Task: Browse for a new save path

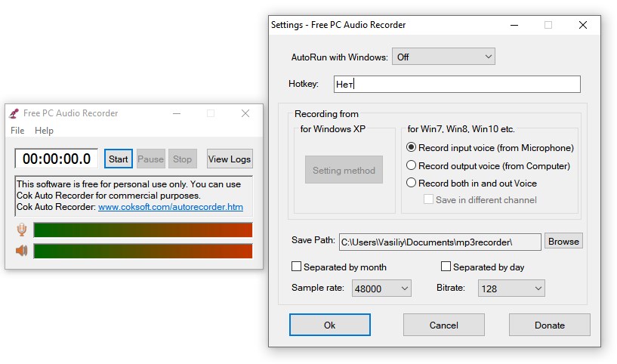Action: coord(563,242)
